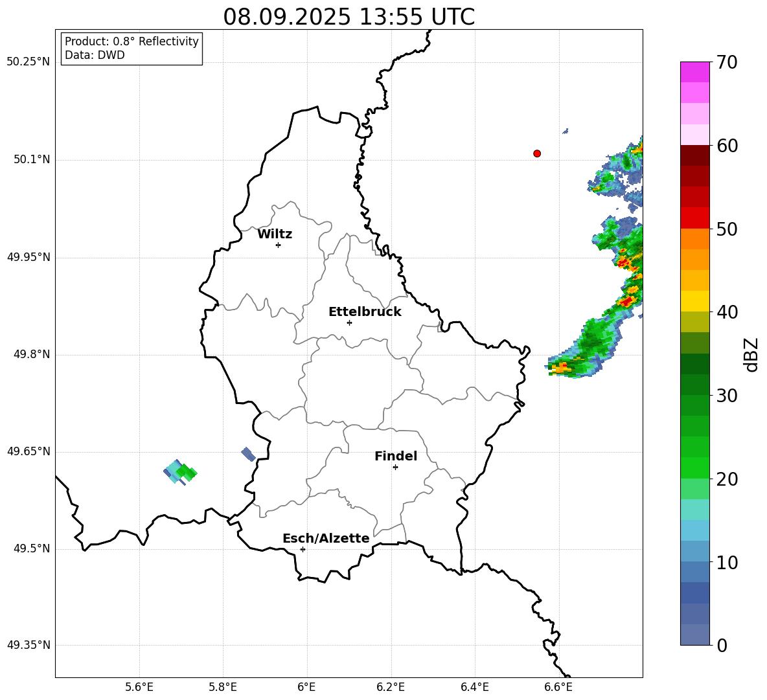Pick the bright red swatch just above 50 dBZ
Viewport: 767px width, 700px height.
[x=695, y=218]
